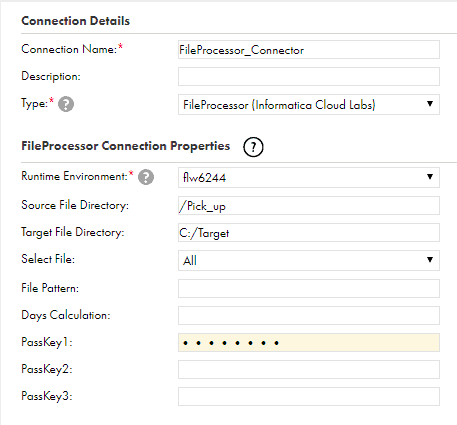Click the Type dropdown arrow
The width and height of the screenshot is (457, 425).
(x=430, y=104)
